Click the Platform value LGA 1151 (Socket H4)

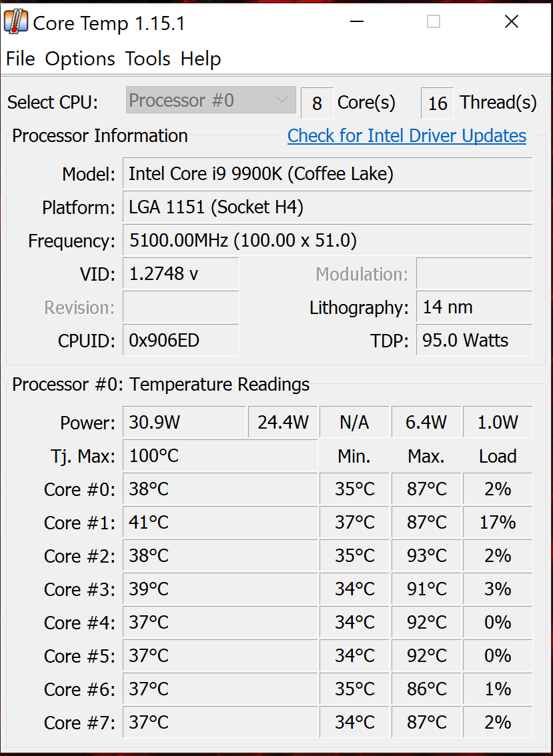pyautogui.click(x=328, y=207)
